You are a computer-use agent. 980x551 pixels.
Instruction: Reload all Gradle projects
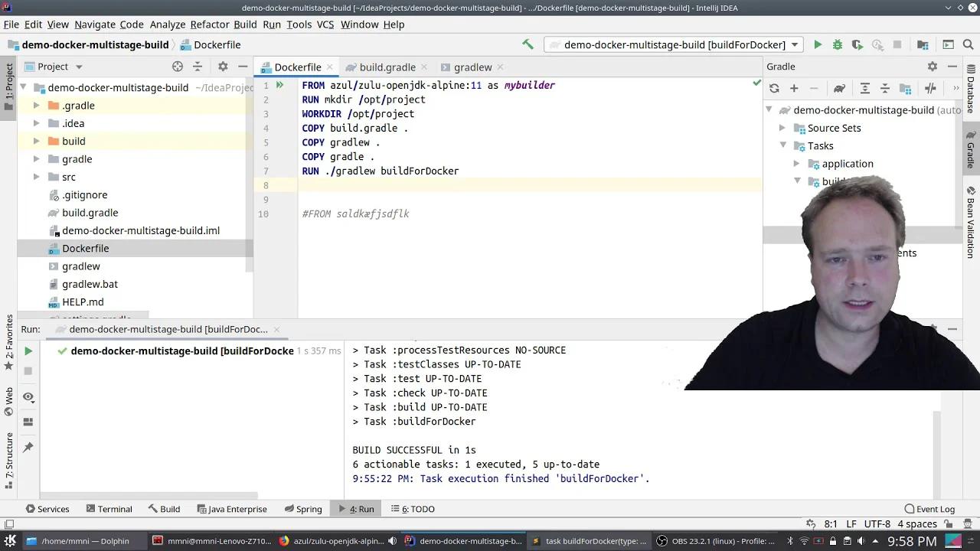click(774, 88)
